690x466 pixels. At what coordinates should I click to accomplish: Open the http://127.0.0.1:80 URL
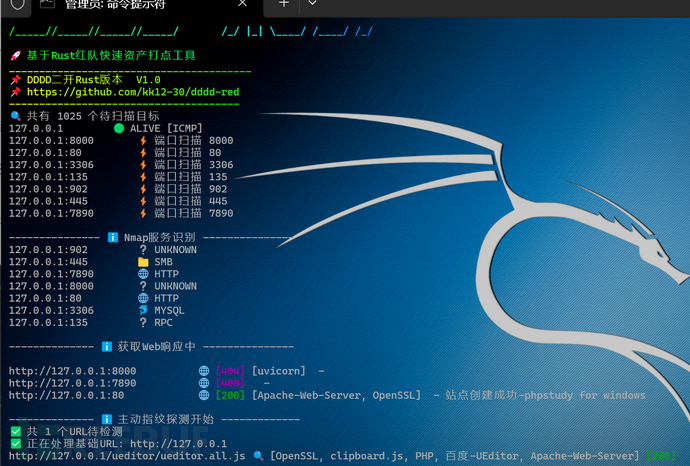click(x=66, y=395)
